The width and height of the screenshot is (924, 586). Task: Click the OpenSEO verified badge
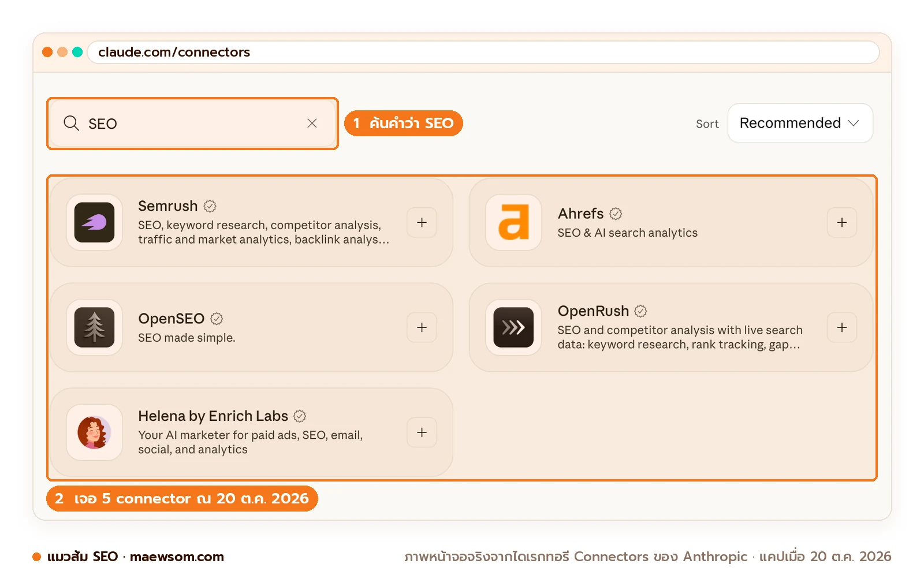click(217, 319)
